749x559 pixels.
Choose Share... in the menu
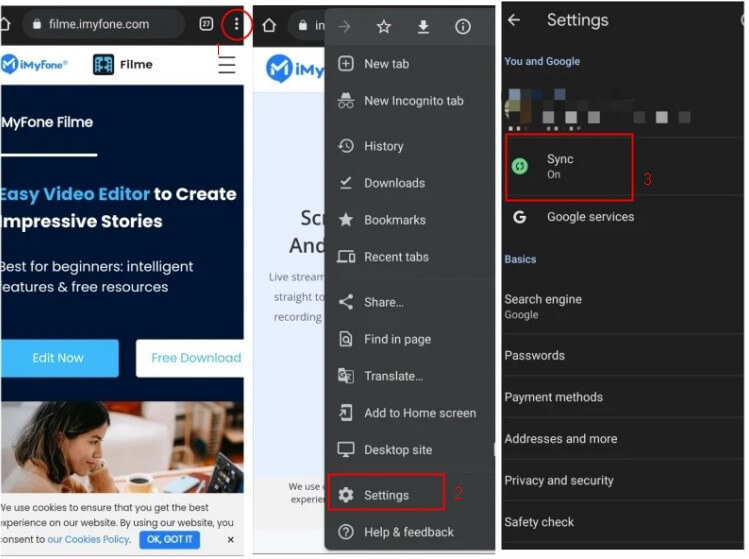[409, 302]
